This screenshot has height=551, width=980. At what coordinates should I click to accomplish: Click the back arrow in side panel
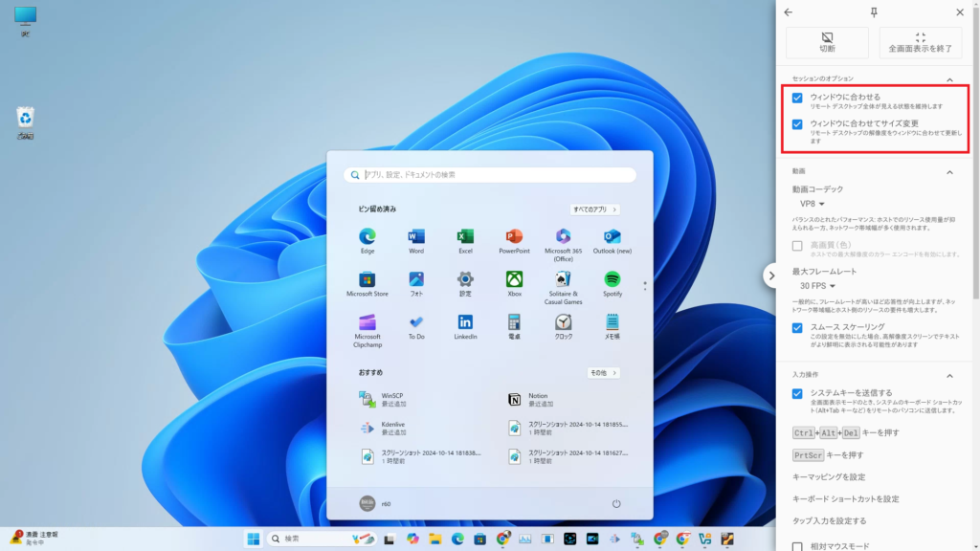(788, 12)
